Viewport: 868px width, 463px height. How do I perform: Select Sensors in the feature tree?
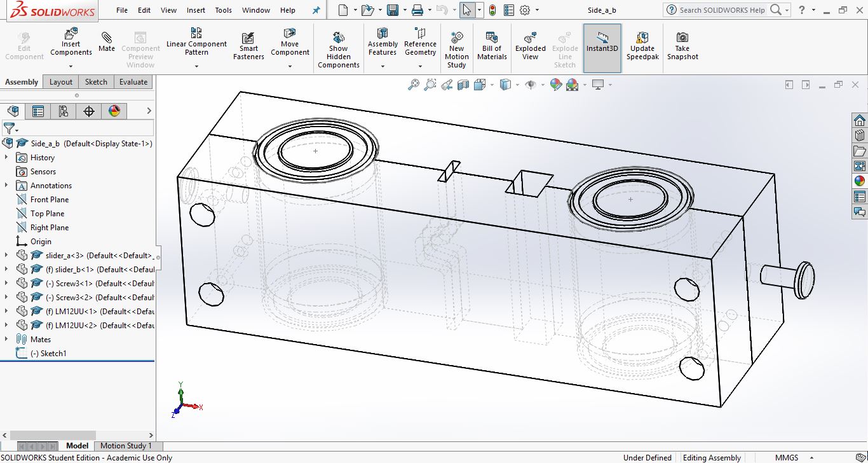(43, 171)
